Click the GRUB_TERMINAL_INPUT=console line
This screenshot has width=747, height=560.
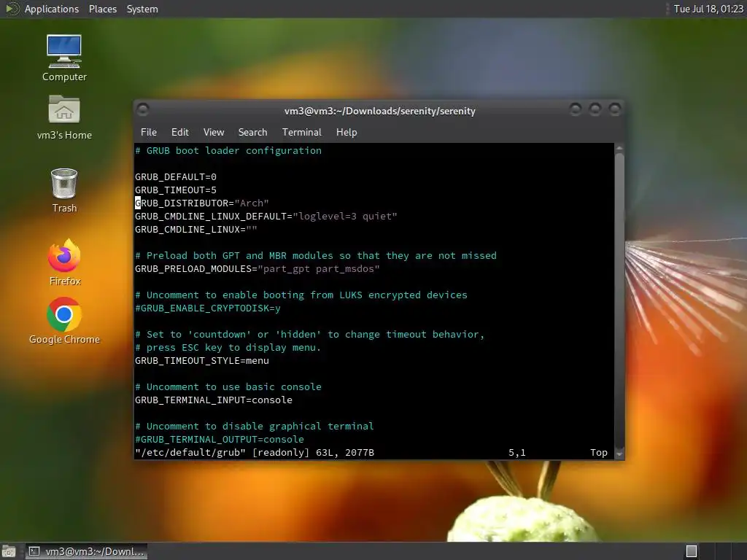tap(214, 400)
